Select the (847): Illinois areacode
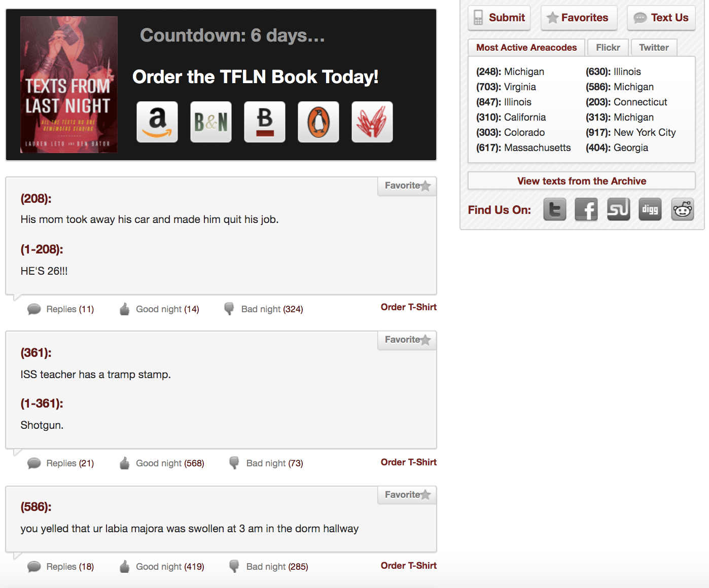 (x=504, y=102)
